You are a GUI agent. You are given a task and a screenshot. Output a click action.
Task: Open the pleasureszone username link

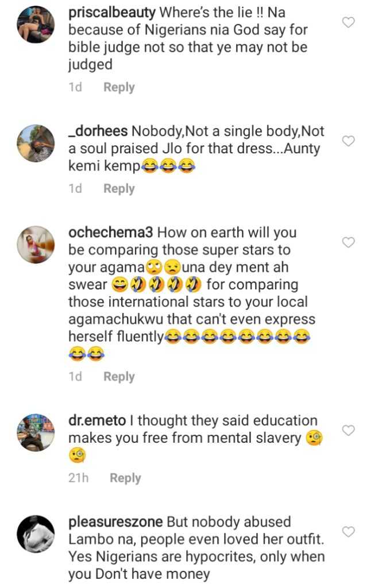115,522
